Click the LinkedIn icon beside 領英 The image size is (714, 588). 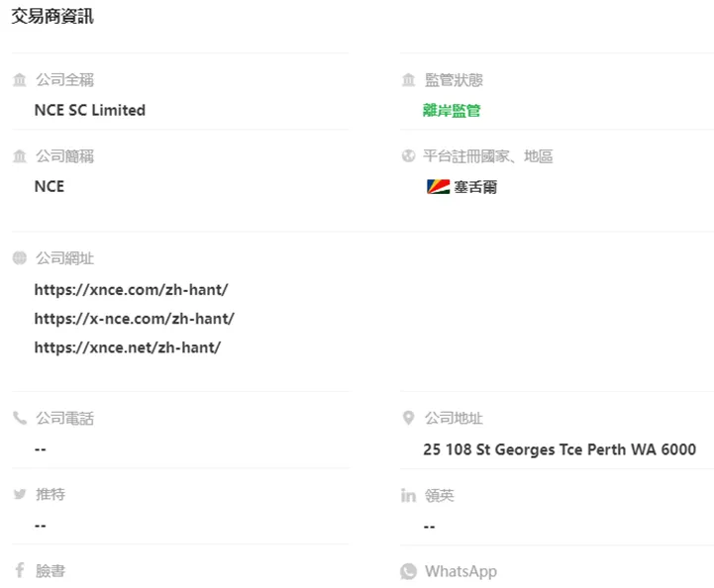[x=408, y=495]
